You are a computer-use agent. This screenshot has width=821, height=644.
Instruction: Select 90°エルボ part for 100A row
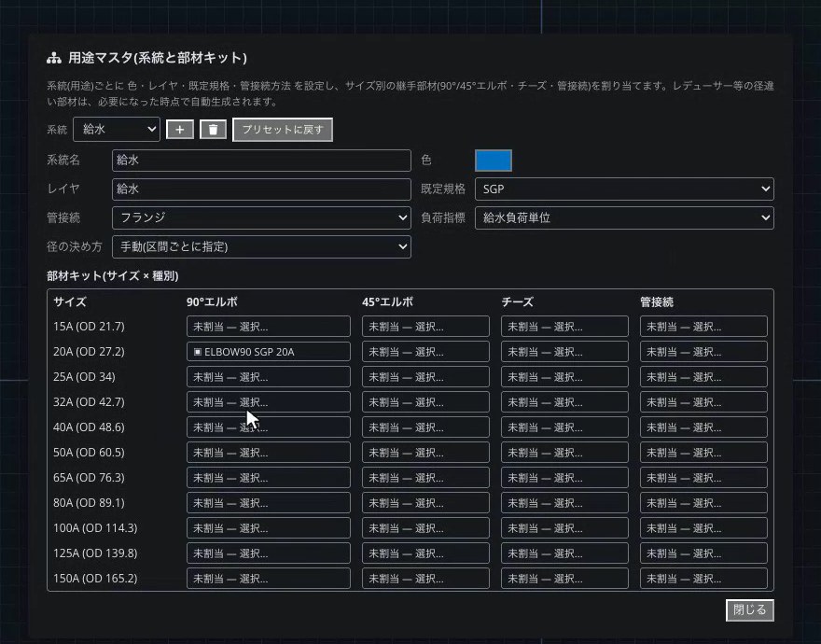pyautogui.click(x=269, y=527)
